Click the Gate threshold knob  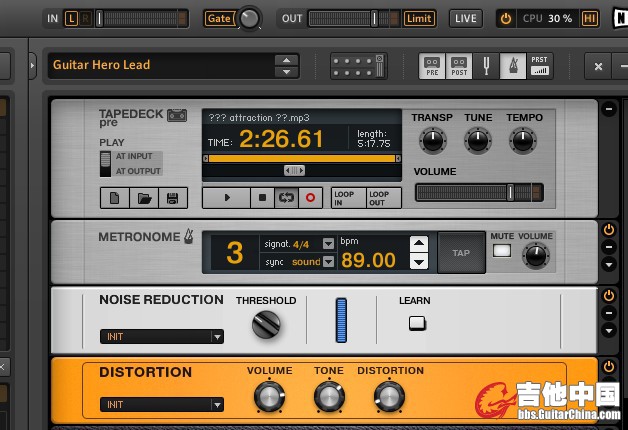coord(249,18)
